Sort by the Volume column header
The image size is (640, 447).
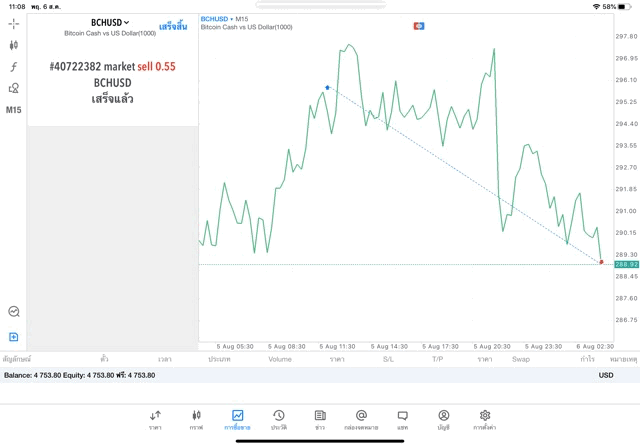tap(279, 359)
